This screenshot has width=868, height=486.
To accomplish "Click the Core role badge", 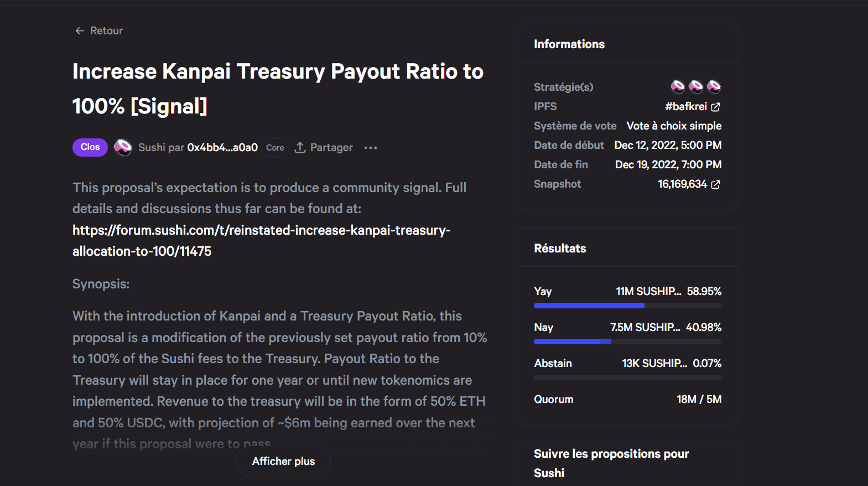I will point(275,148).
